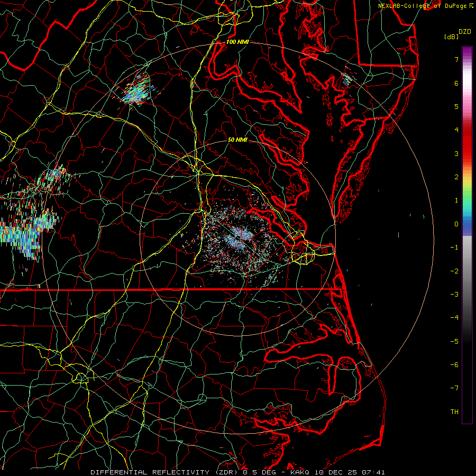Click the "100 NMI" range ring label
Viewport: 476px width, 476px height.
tap(237, 42)
